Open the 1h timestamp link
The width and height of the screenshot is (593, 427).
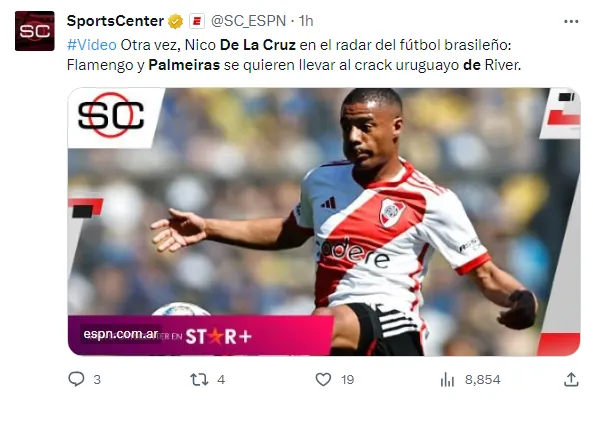click(x=306, y=21)
